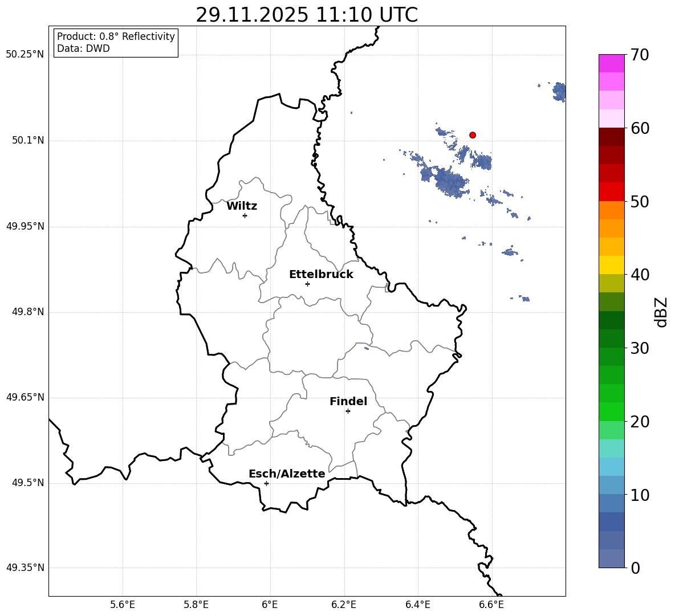Click the Ettelbruck station cross marker
Image resolution: width=675 pixels, height=616 pixels.
click(x=307, y=284)
